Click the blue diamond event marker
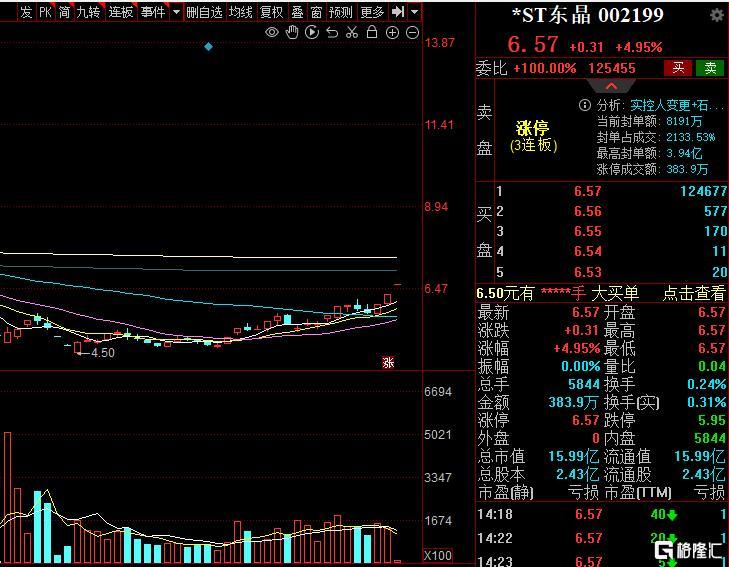729x567 pixels. 208,46
